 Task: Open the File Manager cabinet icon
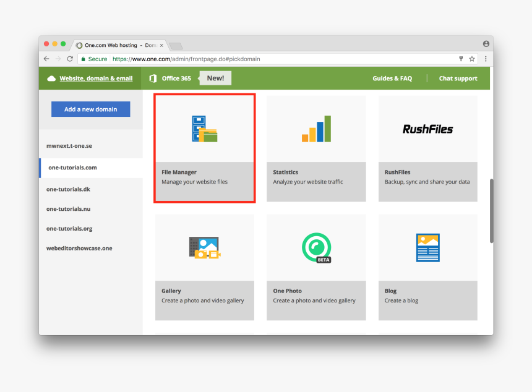(205, 129)
